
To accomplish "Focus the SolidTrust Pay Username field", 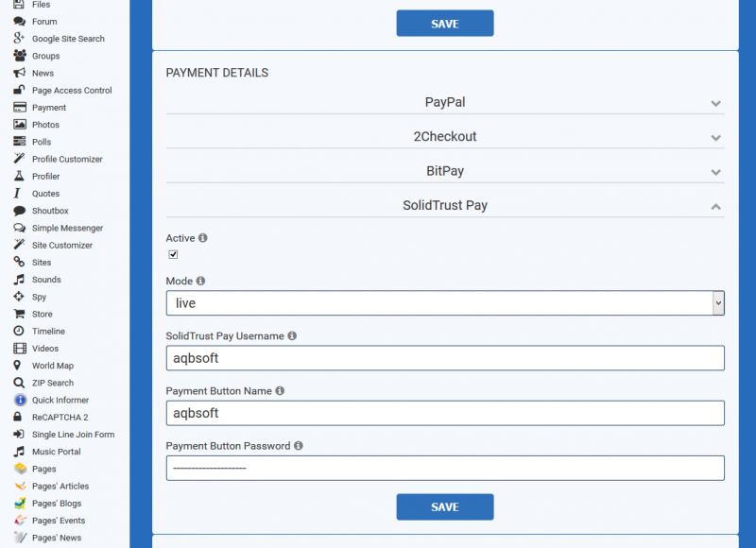I will 445,358.
